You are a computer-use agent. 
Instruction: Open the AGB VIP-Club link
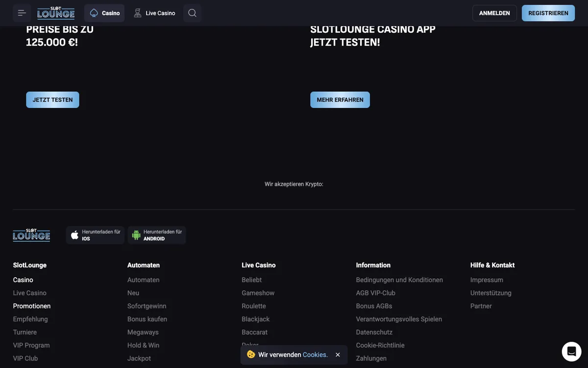(x=376, y=293)
